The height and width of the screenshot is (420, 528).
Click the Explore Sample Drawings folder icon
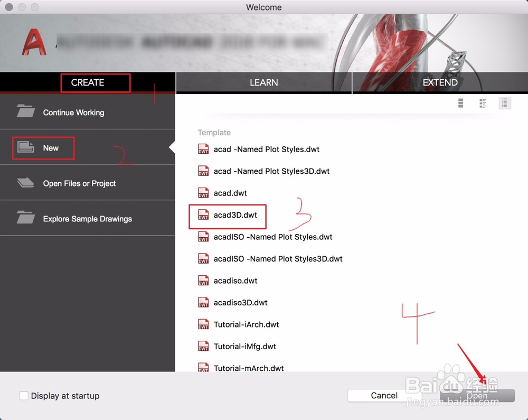coord(26,218)
